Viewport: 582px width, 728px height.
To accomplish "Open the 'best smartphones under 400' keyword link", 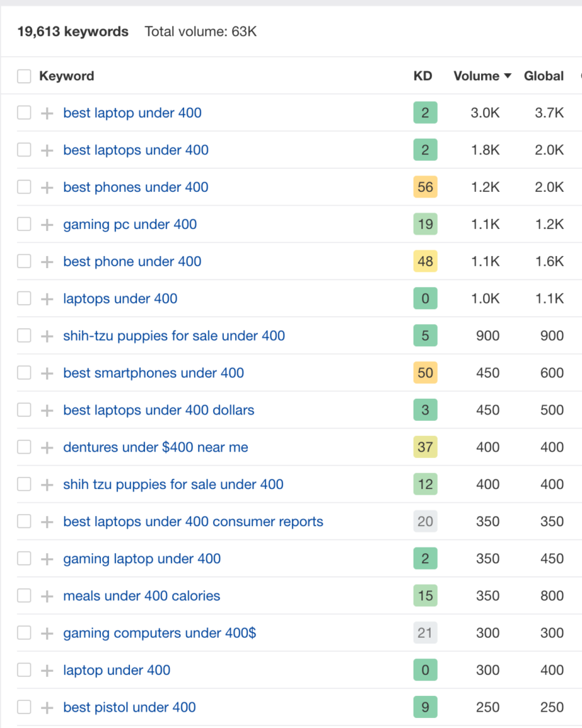I will (x=153, y=373).
